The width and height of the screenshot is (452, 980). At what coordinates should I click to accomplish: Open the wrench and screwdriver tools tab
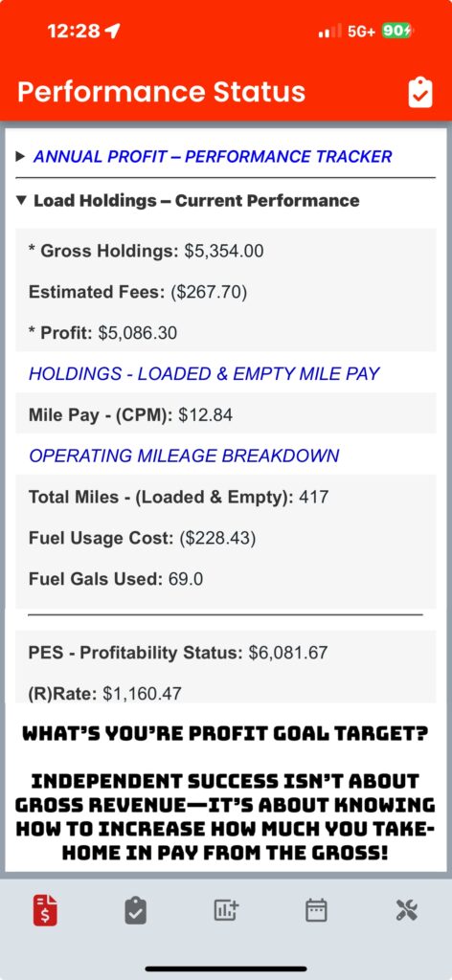[x=407, y=910]
